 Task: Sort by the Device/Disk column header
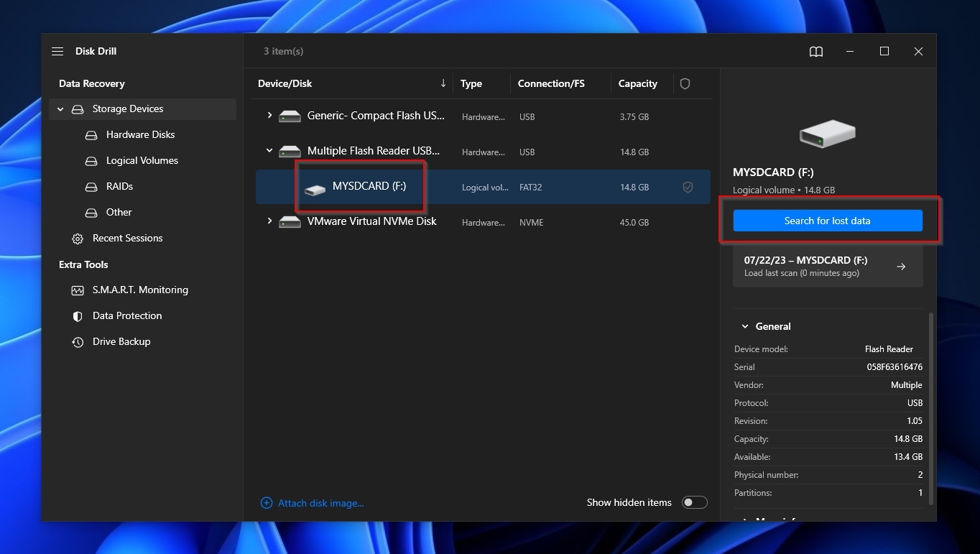click(x=285, y=84)
